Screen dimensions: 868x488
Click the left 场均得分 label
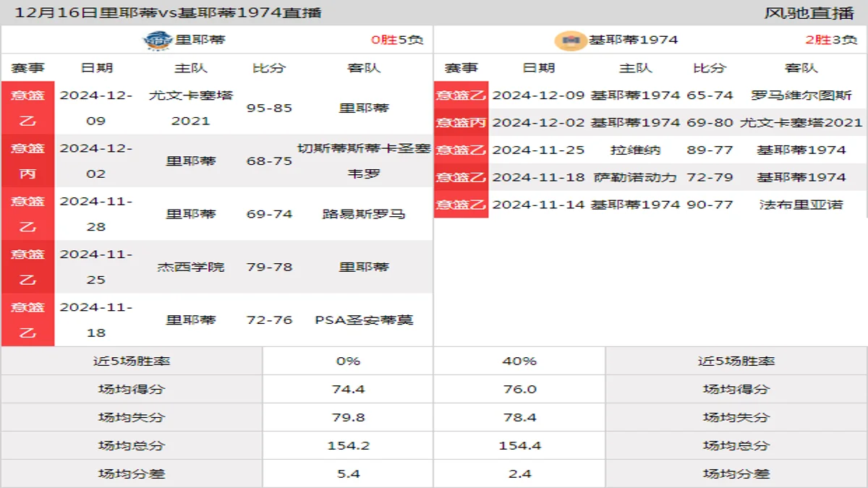tap(132, 389)
